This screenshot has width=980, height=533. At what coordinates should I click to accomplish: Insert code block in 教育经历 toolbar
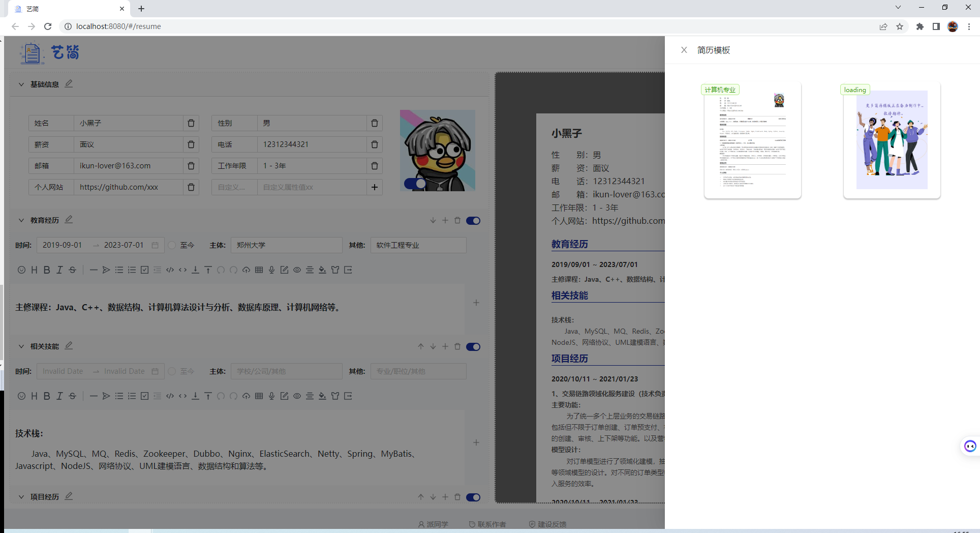pyautogui.click(x=170, y=270)
